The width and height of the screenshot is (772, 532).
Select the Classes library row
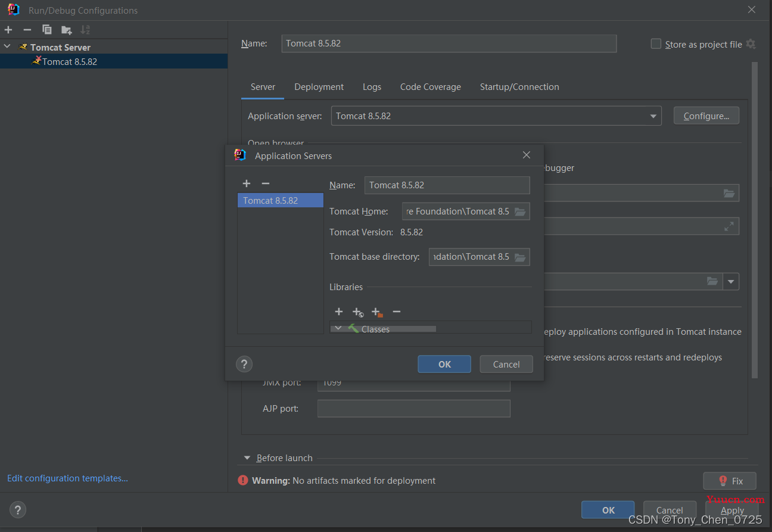[430, 328]
